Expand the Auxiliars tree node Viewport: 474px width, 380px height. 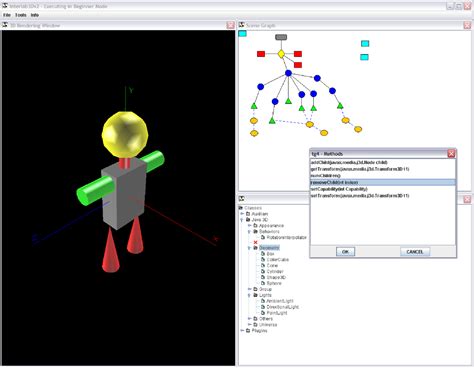[x=242, y=214]
